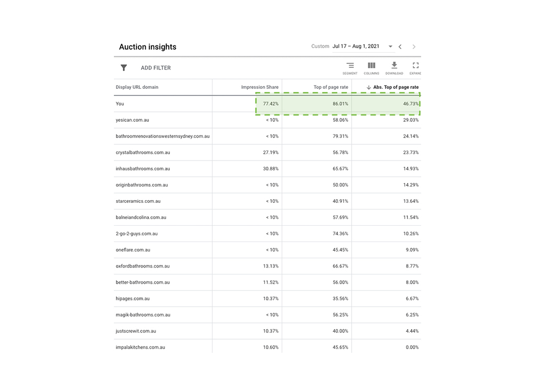Image resolution: width=535 pixels, height=392 pixels.
Task: Click the highlighted 77.42% impression share cell
Action: (270, 103)
